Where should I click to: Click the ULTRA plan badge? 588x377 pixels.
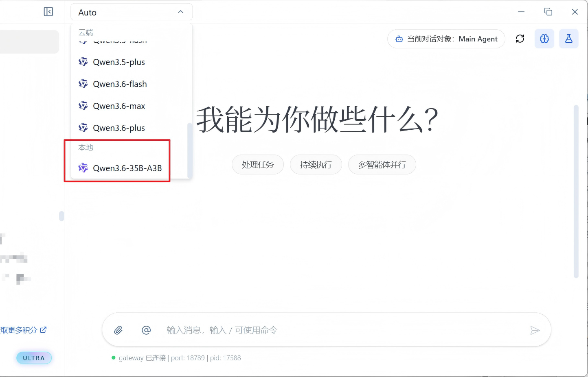tap(34, 358)
